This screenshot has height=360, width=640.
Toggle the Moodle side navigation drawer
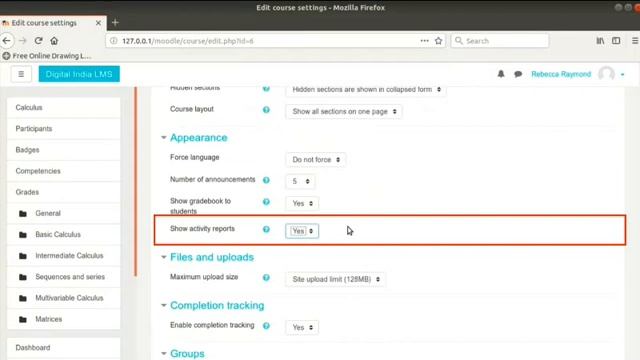21,74
